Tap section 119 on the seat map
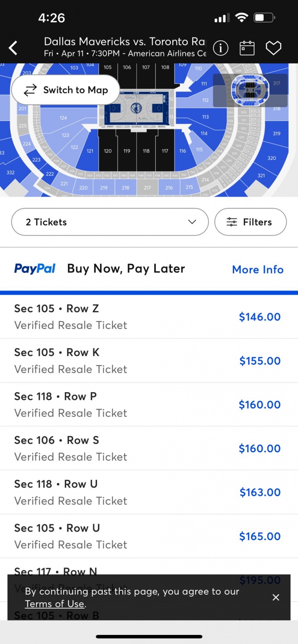 [127, 151]
